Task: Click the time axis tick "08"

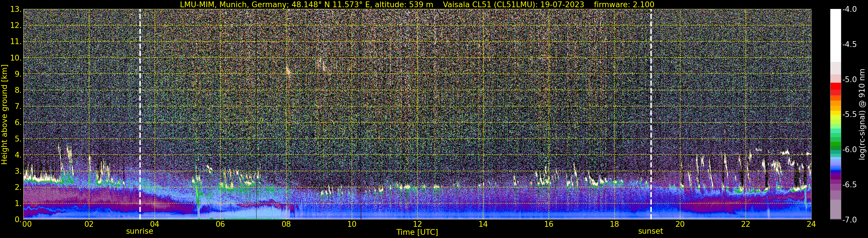Action: click(x=286, y=224)
